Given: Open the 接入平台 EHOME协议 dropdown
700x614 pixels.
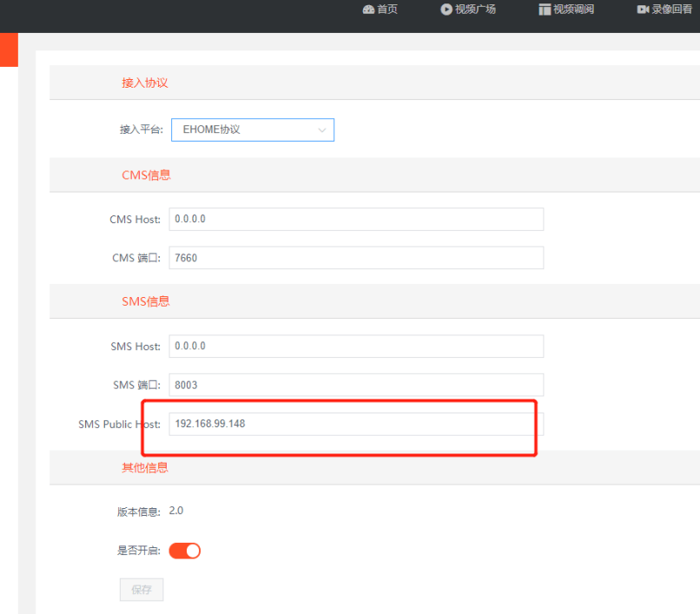Looking at the screenshot, I should tap(252, 129).
